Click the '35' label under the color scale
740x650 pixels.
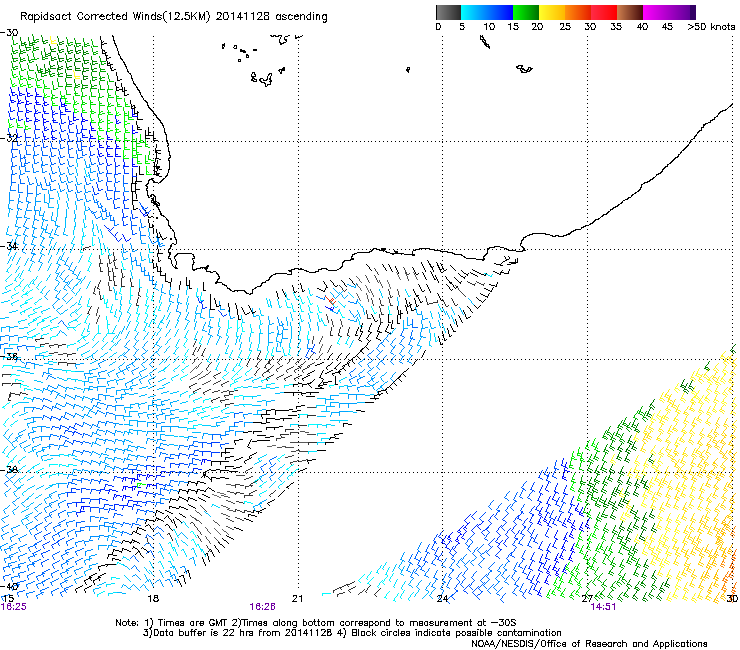pos(616,27)
